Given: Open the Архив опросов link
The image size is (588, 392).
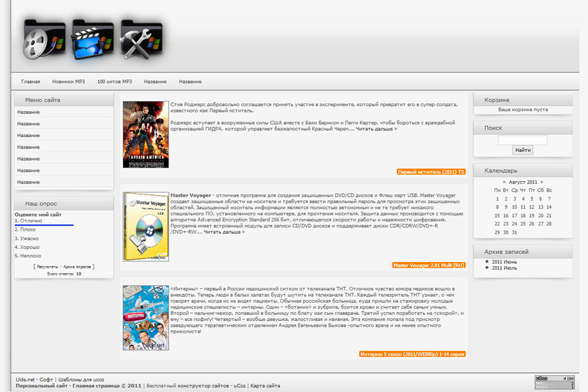Looking at the screenshot, I should (77, 267).
